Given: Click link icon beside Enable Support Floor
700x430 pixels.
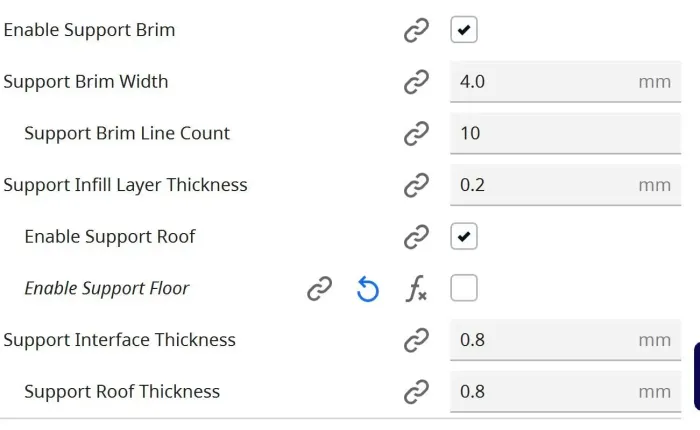Looking at the screenshot, I should (x=320, y=288).
